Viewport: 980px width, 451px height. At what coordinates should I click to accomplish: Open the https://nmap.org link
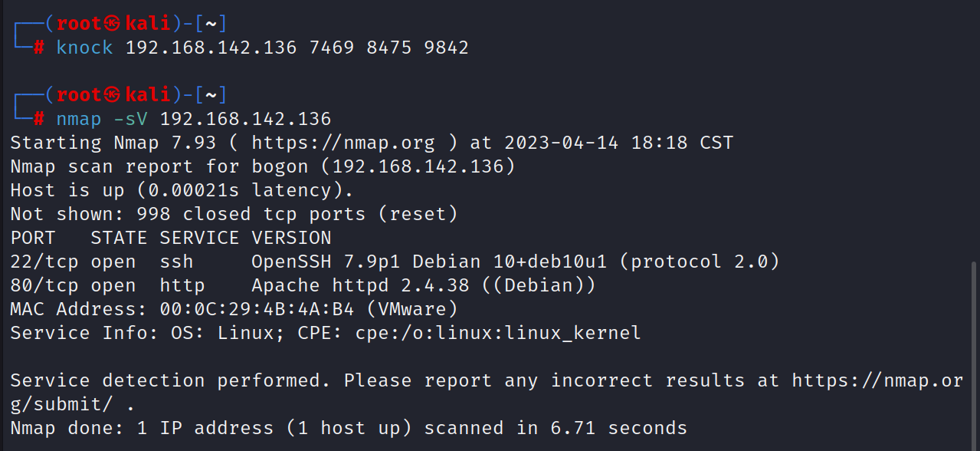343,143
